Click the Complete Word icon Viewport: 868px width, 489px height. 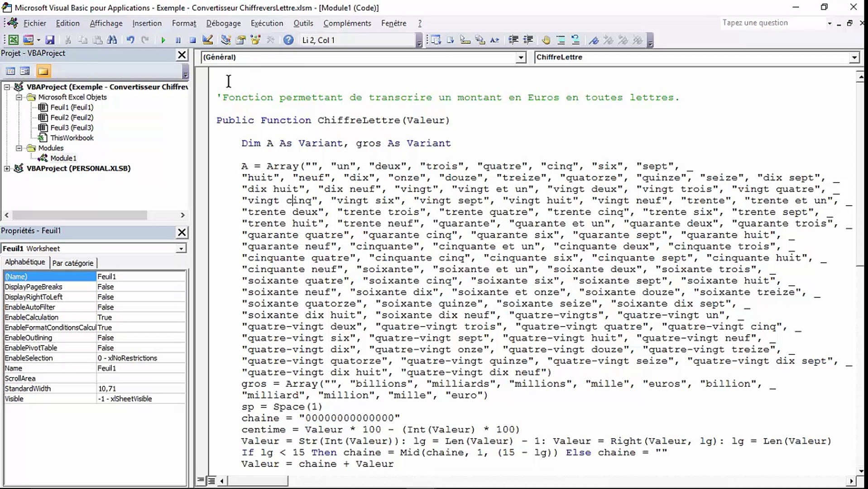point(495,40)
